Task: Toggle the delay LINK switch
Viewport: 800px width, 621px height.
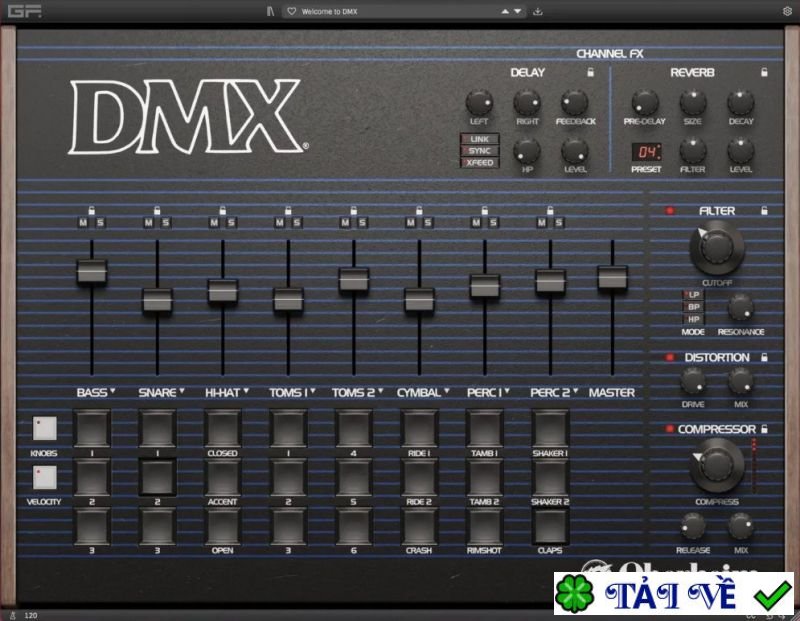Action: pos(480,139)
